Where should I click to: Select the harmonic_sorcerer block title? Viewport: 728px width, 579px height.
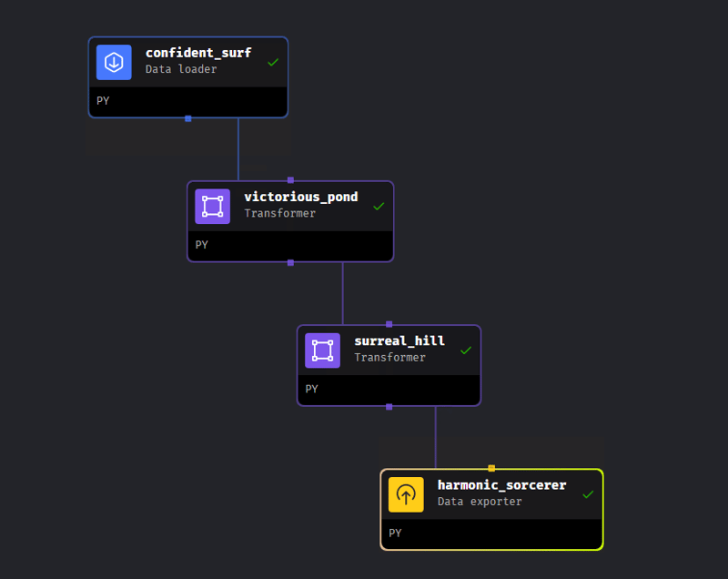click(502, 485)
